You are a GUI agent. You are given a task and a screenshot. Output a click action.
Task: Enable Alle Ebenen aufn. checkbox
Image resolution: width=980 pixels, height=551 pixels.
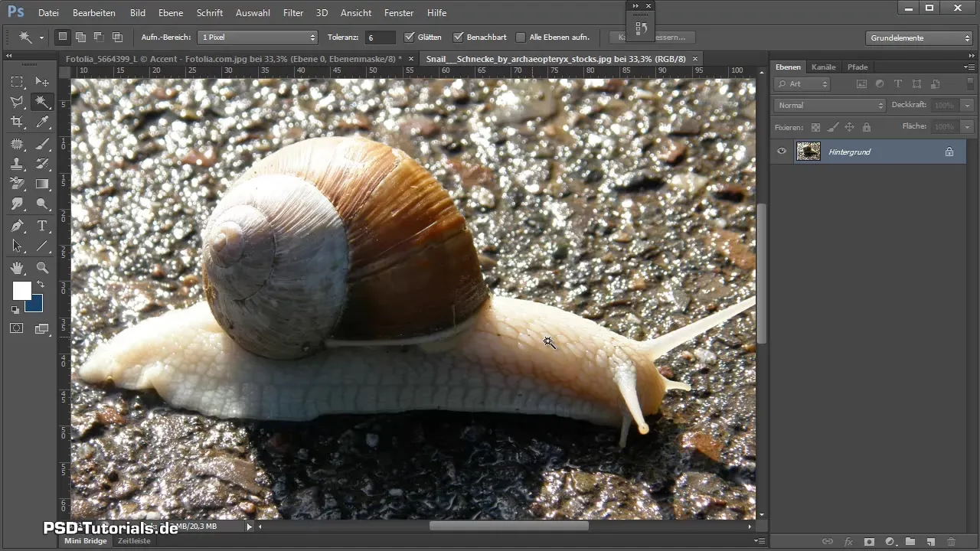(x=521, y=37)
